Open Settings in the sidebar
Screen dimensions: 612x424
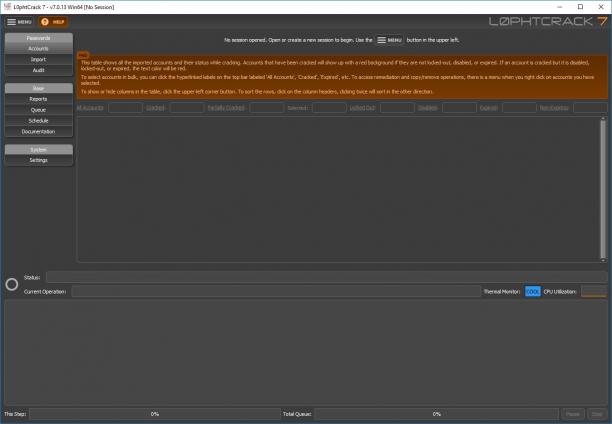coord(38,160)
